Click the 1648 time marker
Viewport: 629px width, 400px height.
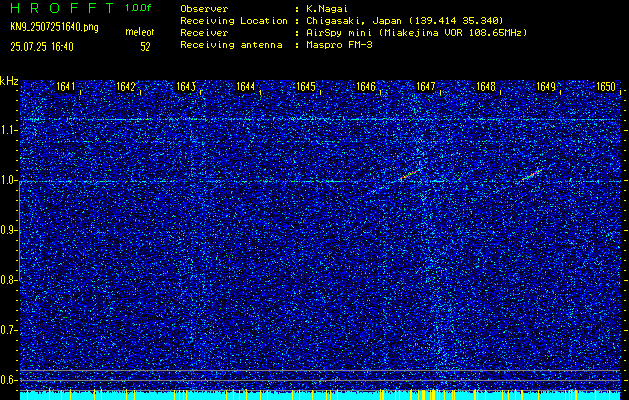486,86
